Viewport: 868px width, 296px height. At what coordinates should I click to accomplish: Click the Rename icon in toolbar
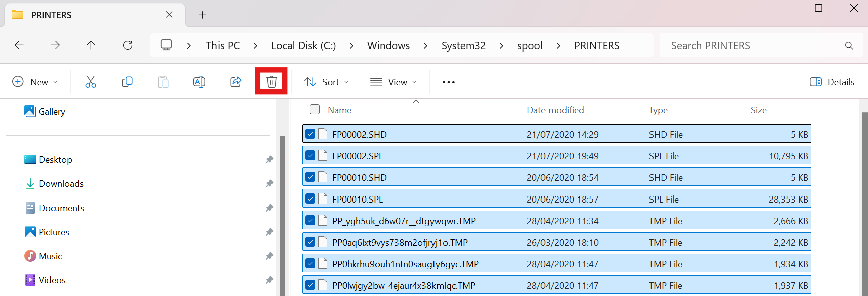tap(199, 82)
